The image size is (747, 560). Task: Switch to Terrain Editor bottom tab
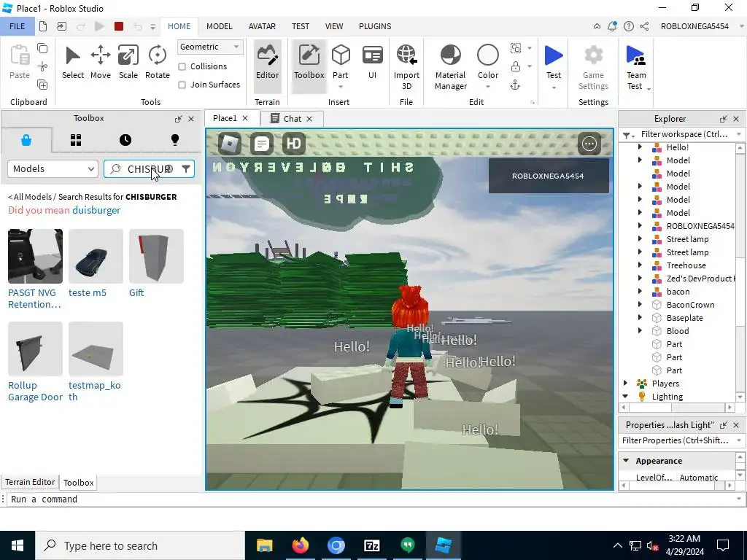pyautogui.click(x=30, y=482)
